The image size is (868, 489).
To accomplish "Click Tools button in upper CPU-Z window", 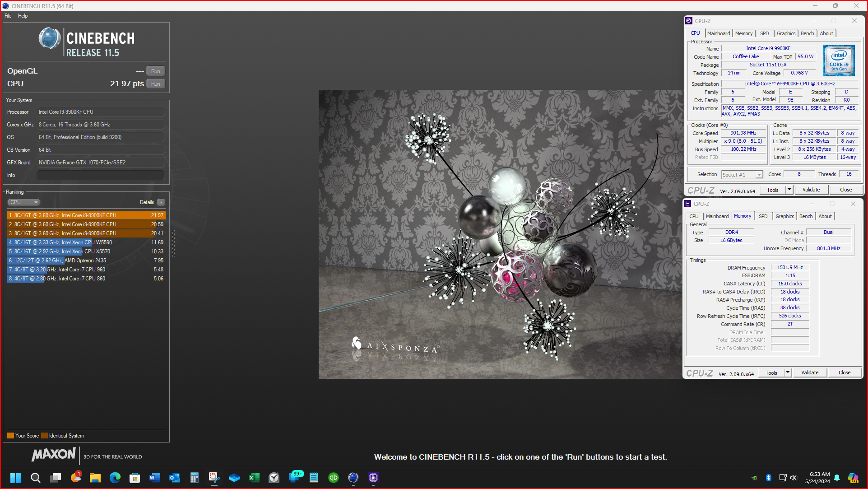I will 773,190.
